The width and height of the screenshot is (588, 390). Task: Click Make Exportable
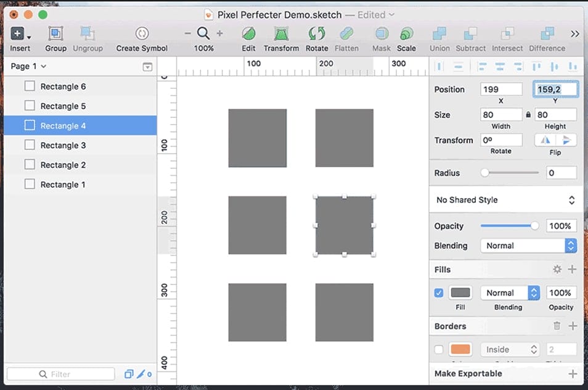tap(468, 373)
